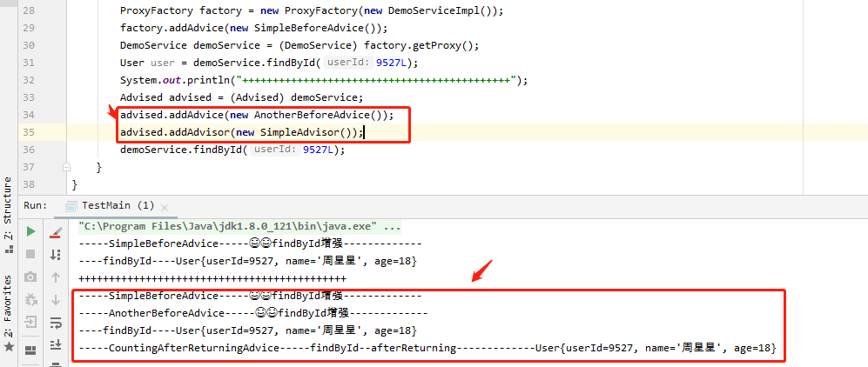Click the TestMain tab window icon
The width and height of the screenshot is (868, 367).
pyautogui.click(x=71, y=206)
